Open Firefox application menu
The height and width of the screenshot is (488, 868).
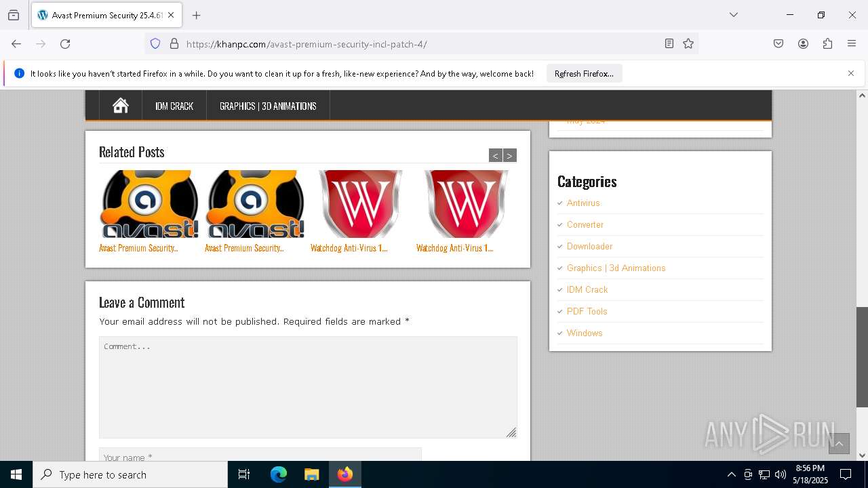[x=852, y=44]
